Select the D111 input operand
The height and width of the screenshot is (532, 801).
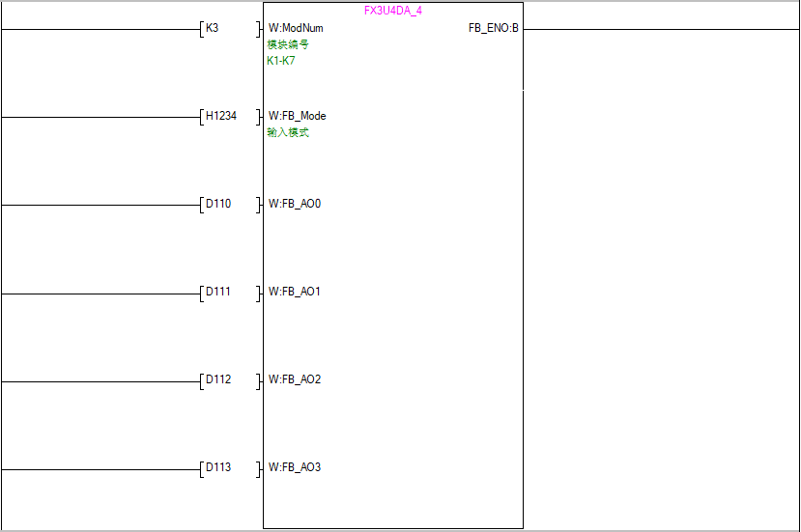click(218, 292)
